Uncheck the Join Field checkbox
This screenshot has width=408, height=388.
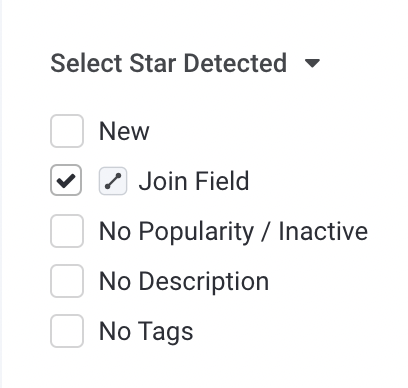tap(66, 180)
